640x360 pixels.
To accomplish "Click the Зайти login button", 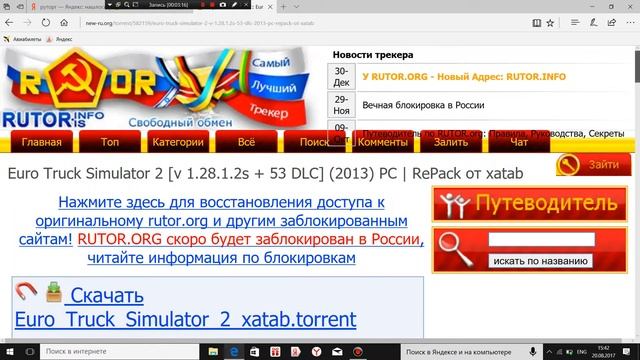I will 593,164.
